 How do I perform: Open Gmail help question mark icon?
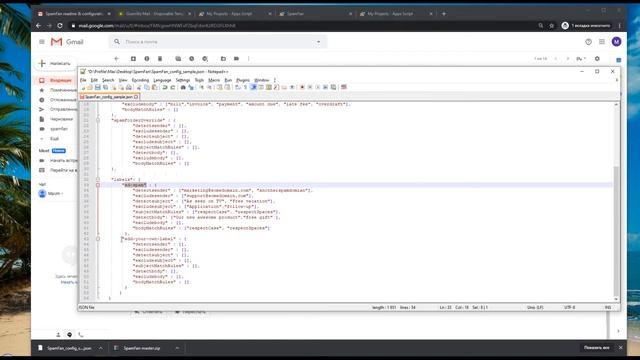pos(588,42)
